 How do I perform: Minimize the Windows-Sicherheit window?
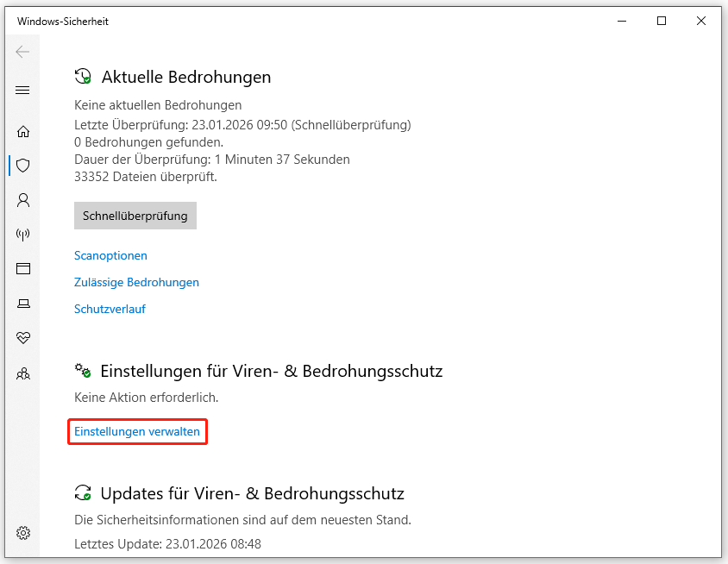point(622,21)
